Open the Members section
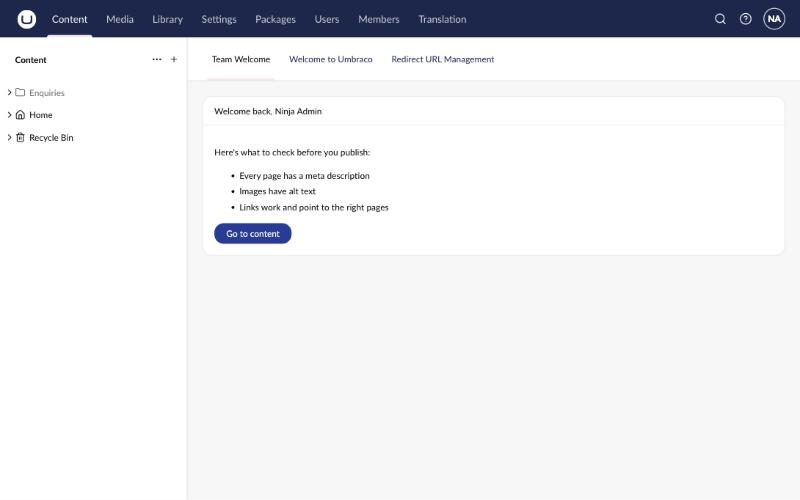Image resolution: width=800 pixels, height=500 pixels. click(379, 19)
